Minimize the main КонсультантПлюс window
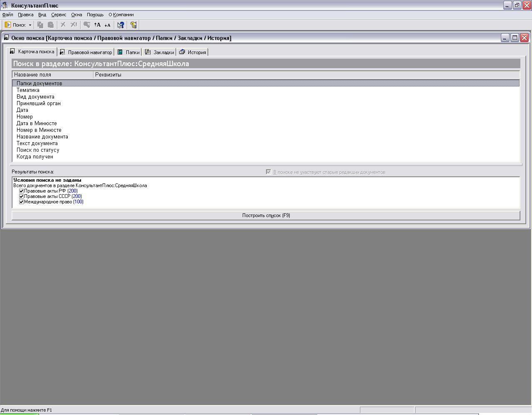 507,5
